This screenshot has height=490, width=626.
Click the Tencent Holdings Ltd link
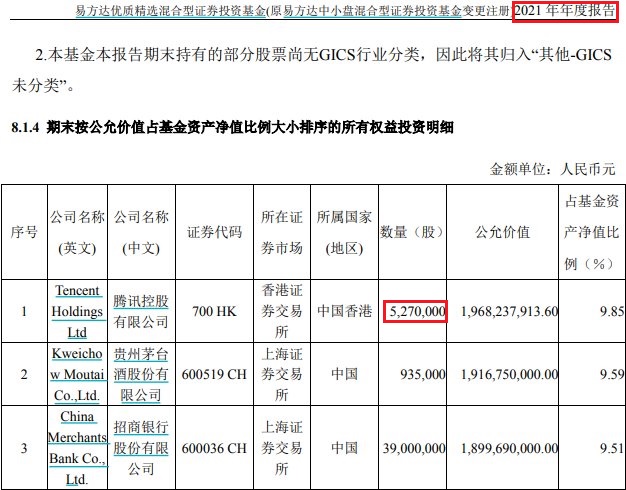pos(77,311)
